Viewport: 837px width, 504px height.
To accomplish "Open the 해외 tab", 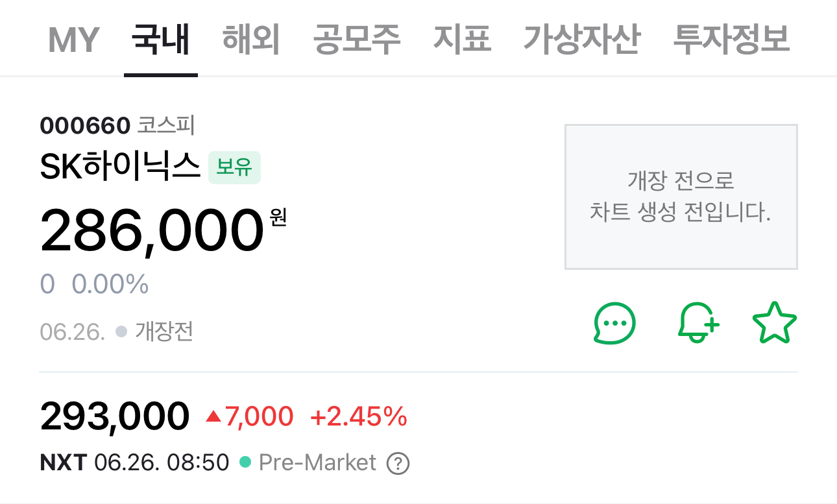I will pyautogui.click(x=251, y=40).
